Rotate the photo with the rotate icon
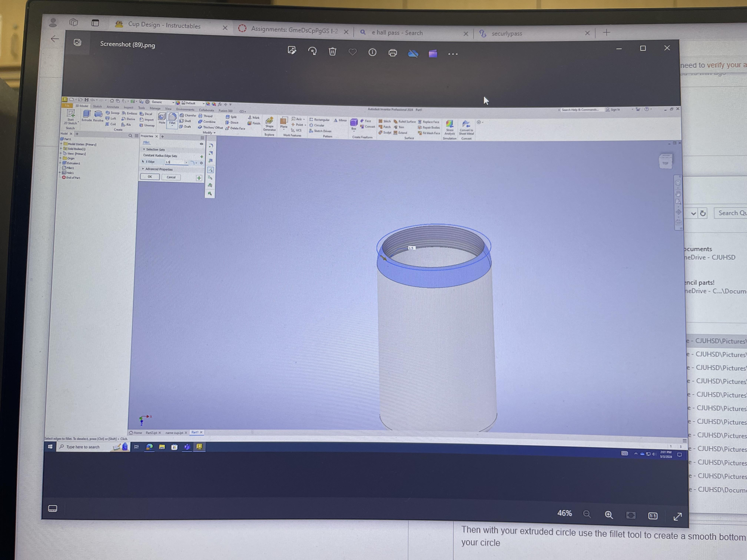Image resolution: width=747 pixels, height=560 pixels. coord(312,51)
